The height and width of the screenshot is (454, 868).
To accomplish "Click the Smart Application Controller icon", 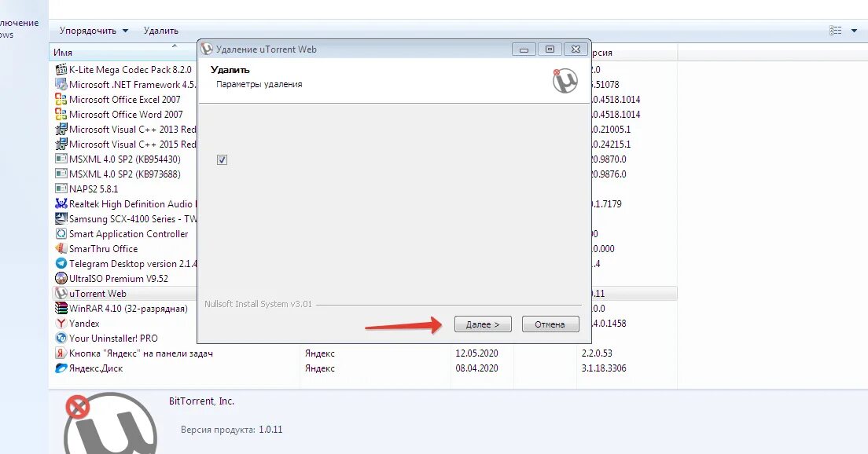I will [61, 234].
